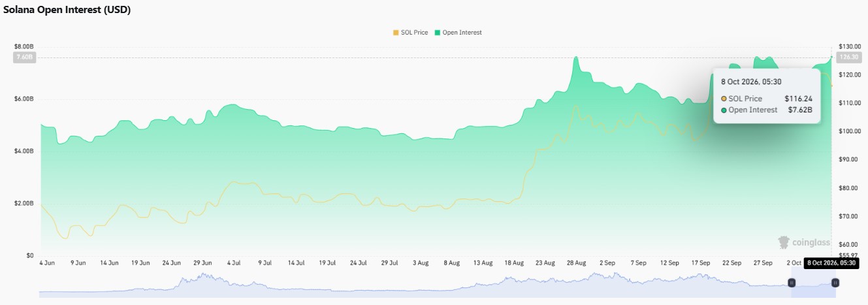The image size is (868, 305).
Task: Click the tooltip Open Interest value $7.62B
Action: (x=800, y=110)
